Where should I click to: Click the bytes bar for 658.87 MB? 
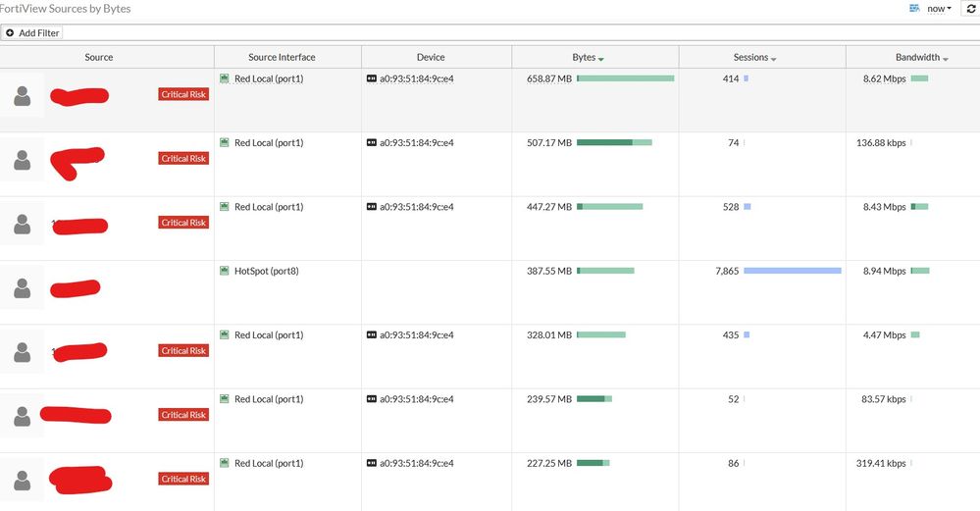[x=625, y=78]
